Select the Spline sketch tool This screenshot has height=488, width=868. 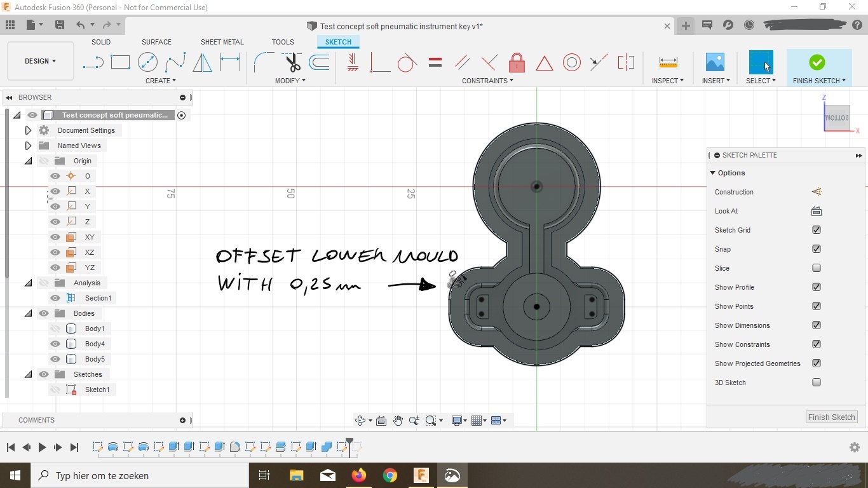[x=175, y=62]
